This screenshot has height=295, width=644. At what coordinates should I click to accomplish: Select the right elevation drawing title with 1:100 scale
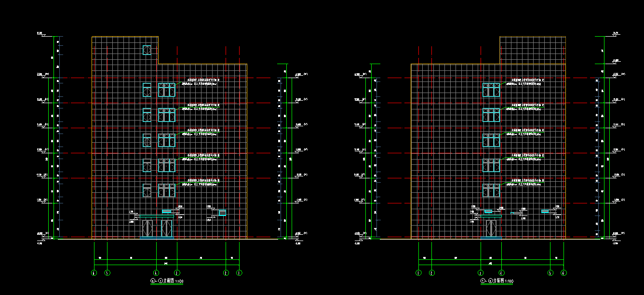496,281
